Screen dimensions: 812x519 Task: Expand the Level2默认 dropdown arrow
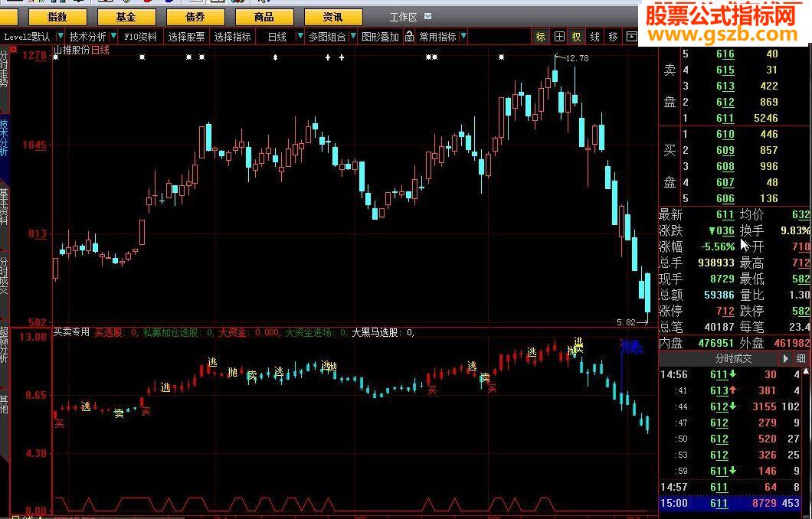tap(61, 37)
